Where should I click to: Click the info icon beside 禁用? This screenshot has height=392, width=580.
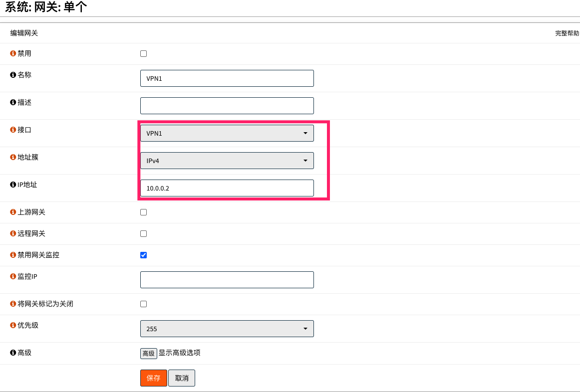click(x=13, y=53)
